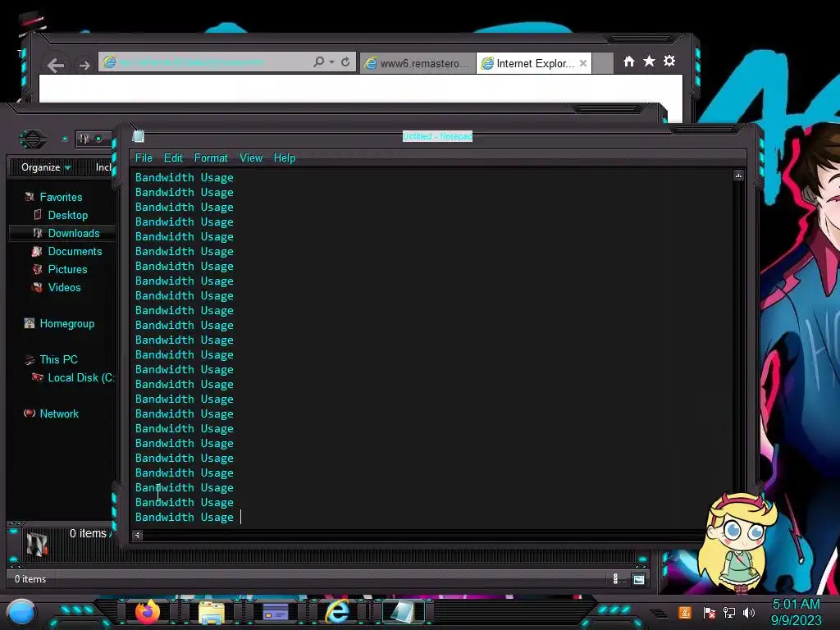Go back in Internet Explorer
This screenshot has width=840, height=630.
coord(56,66)
